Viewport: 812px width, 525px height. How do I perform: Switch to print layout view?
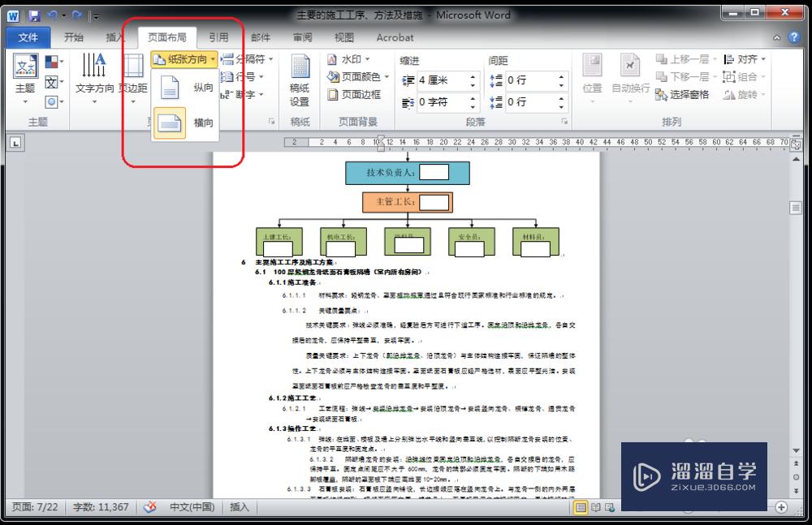[x=581, y=507]
